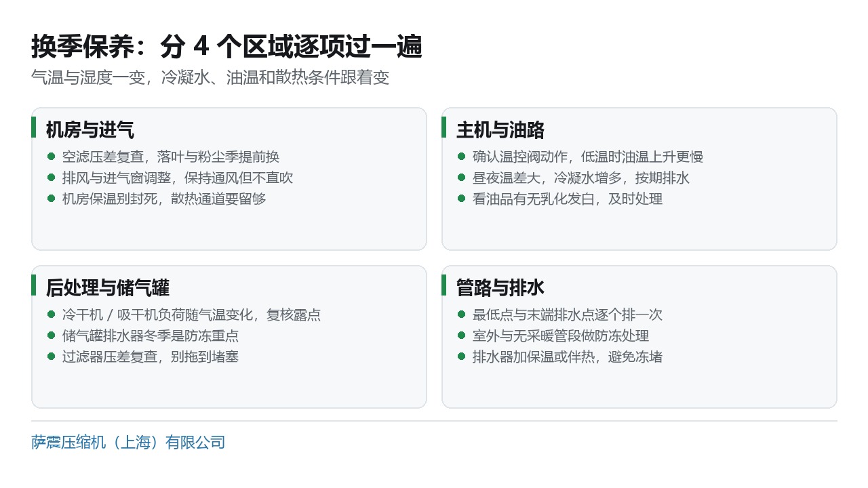
Task: Click the footer text 萨震压缩机（上海）有限公司
Action: 128,443
